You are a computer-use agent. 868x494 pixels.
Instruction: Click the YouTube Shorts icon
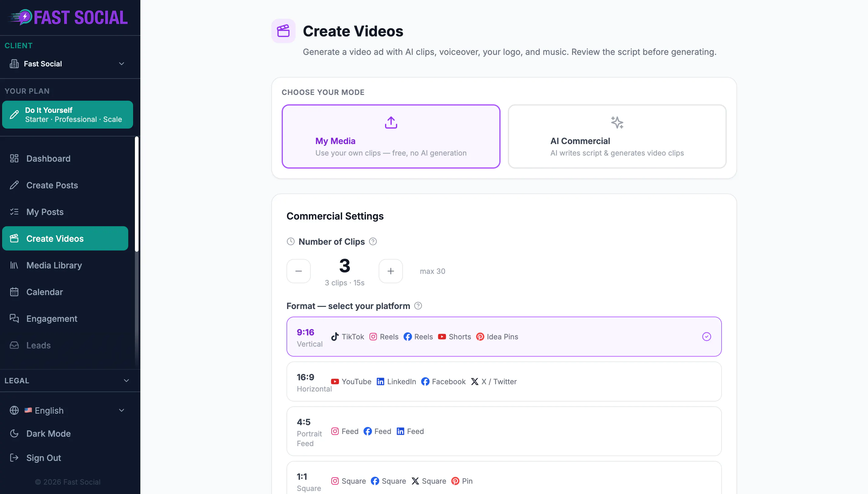click(442, 337)
